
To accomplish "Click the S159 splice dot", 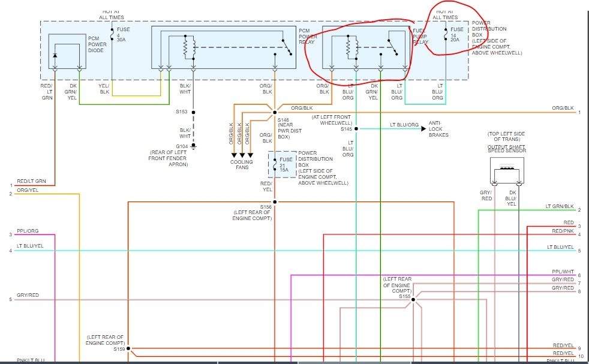I will [128, 348].
